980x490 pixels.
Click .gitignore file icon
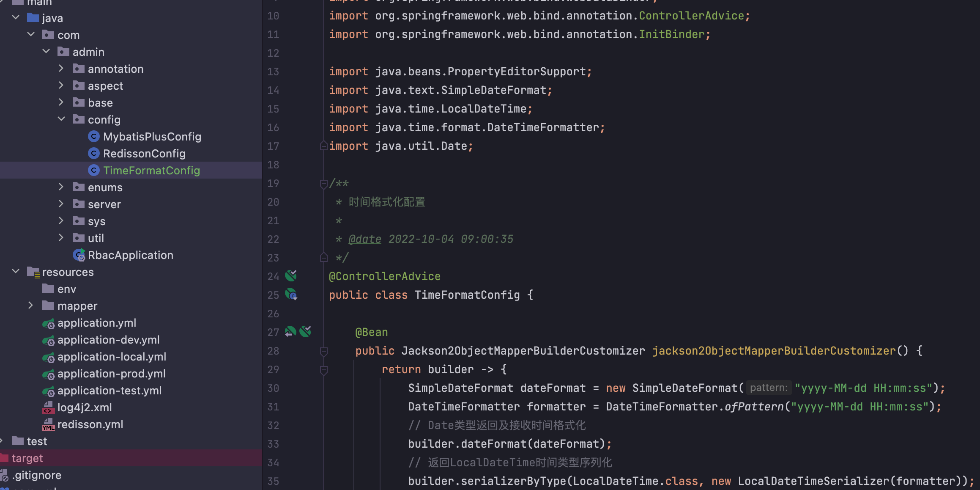4,475
